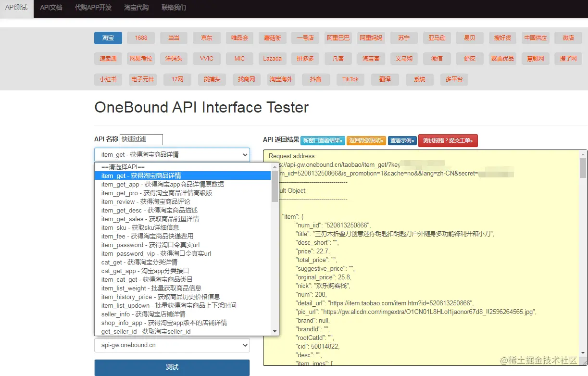Screen dimensions: 588x376
Task: Select item_review 获得淘宝商品评论 option
Action: tap(183, 201)
